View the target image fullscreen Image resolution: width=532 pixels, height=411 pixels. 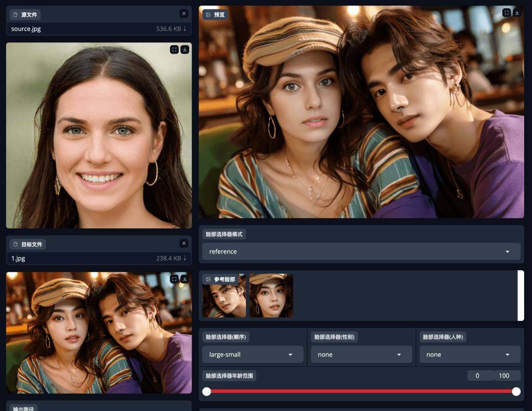pyautogui.click(x=174, y=279)
